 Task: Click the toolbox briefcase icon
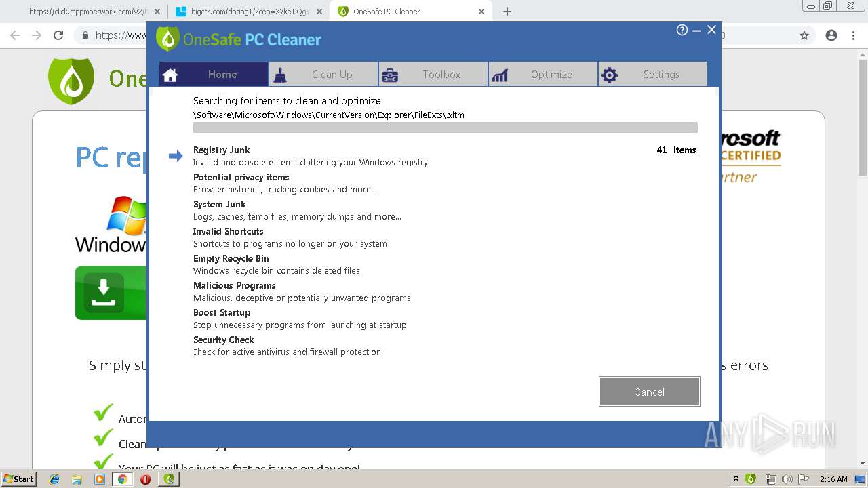tap(389, 75)
